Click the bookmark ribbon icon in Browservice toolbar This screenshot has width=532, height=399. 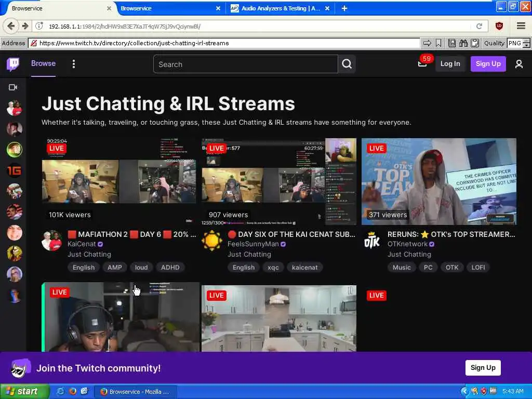[438, 43]
